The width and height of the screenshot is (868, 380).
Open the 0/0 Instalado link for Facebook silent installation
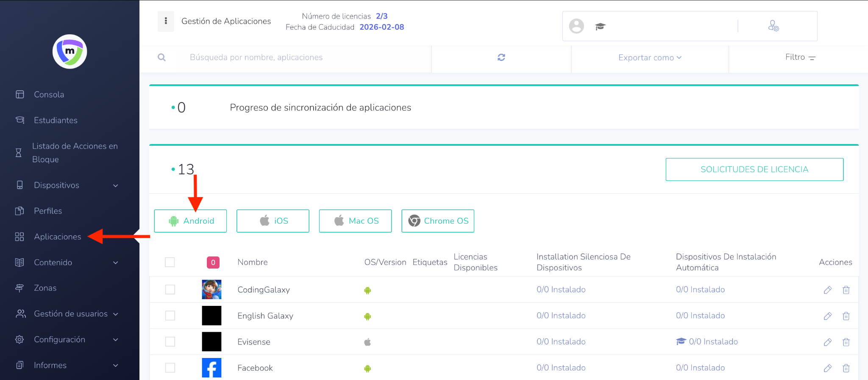click(x=561, y=368)
